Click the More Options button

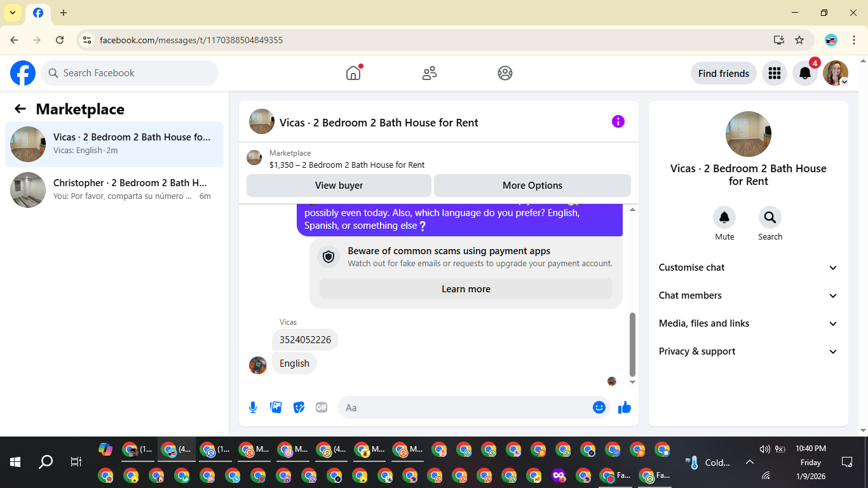tap(532, 186)
